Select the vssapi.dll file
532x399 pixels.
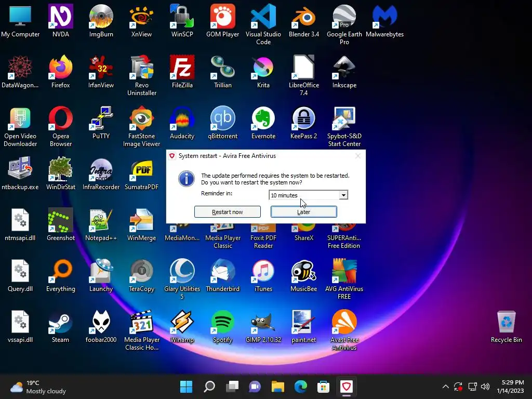(x=20, y=326)
